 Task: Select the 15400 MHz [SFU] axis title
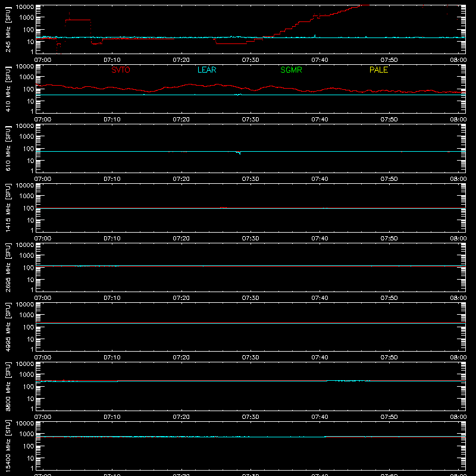pos(8,446)
